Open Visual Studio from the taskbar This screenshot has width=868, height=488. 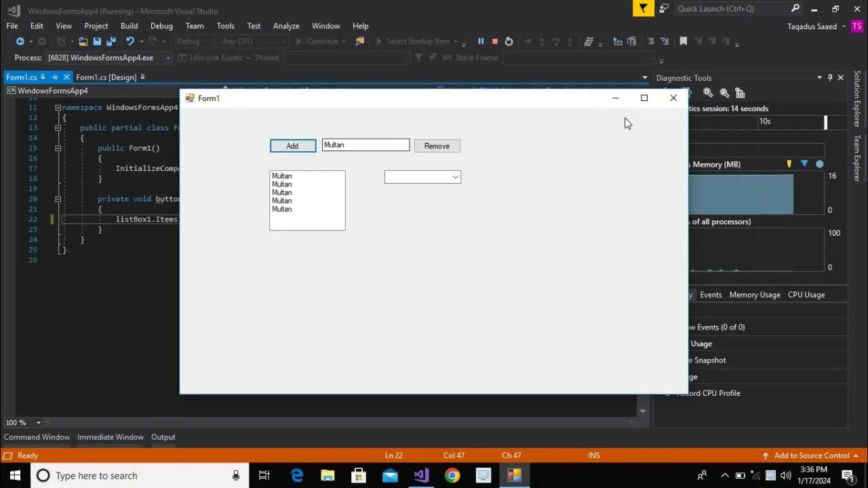tap(421, 475)
